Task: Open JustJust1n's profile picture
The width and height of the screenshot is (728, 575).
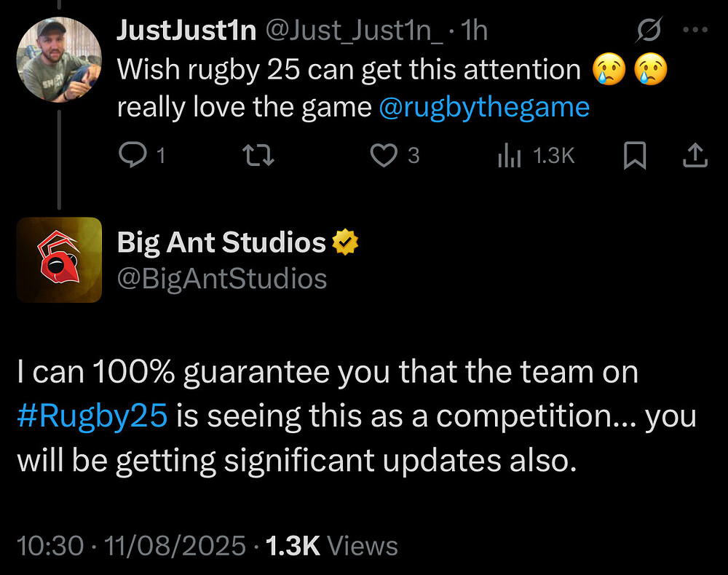Action: click(58, 60)
